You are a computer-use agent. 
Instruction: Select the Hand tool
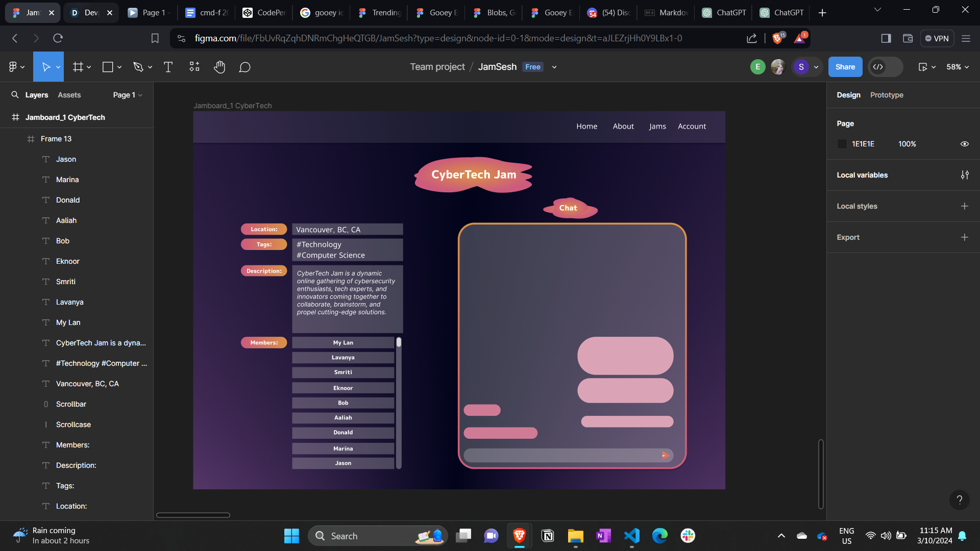pyautogui.click(x=219, y=67)
